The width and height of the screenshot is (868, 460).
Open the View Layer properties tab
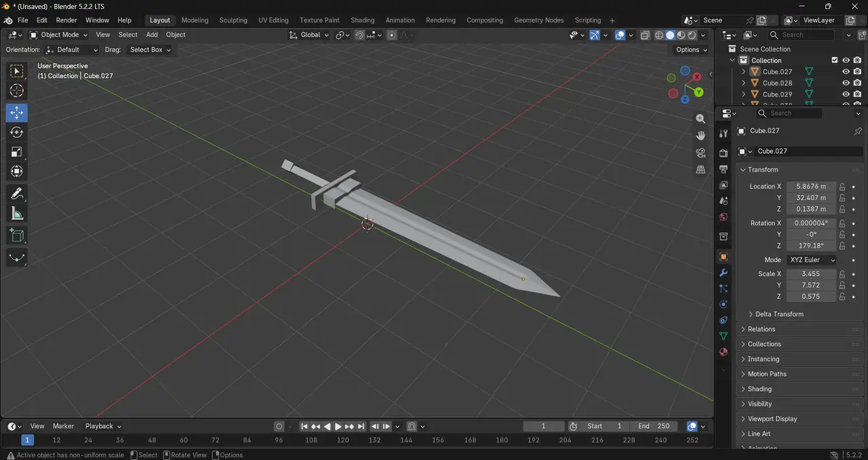(x=724, y=185)
